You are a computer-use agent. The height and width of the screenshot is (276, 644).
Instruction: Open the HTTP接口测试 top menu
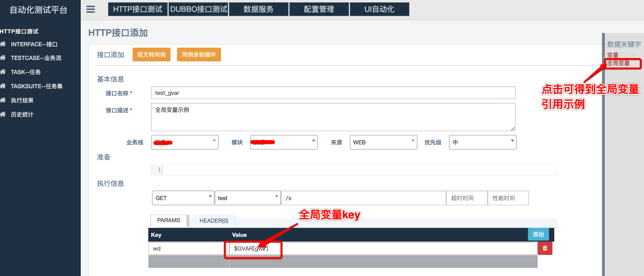(x=138, y=9)
